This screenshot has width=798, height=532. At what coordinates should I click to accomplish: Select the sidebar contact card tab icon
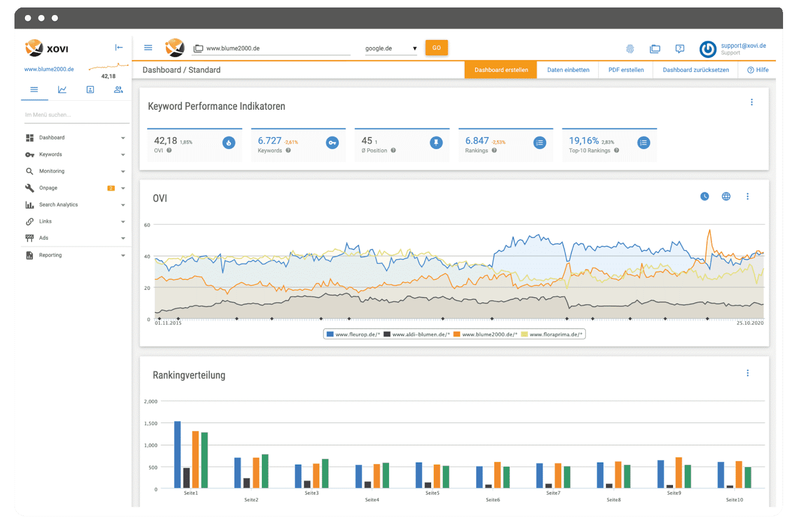pos(90,90)
